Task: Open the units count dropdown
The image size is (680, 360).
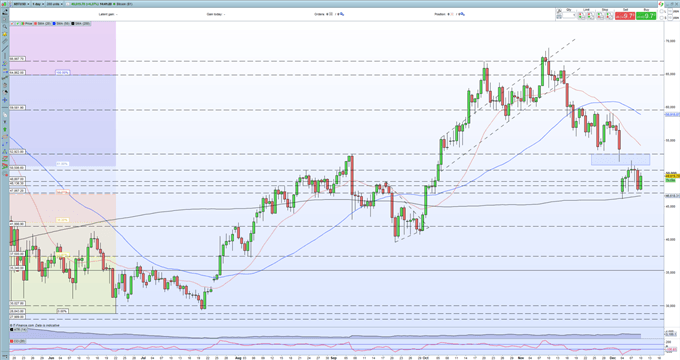Action: click(x=55, y=4)
